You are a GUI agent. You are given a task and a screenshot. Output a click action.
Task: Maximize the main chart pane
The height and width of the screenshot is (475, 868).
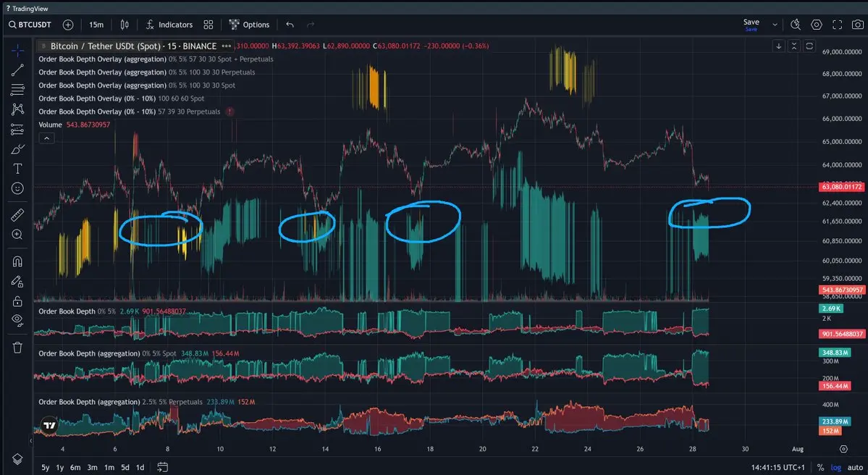click(x=809, y=46)
